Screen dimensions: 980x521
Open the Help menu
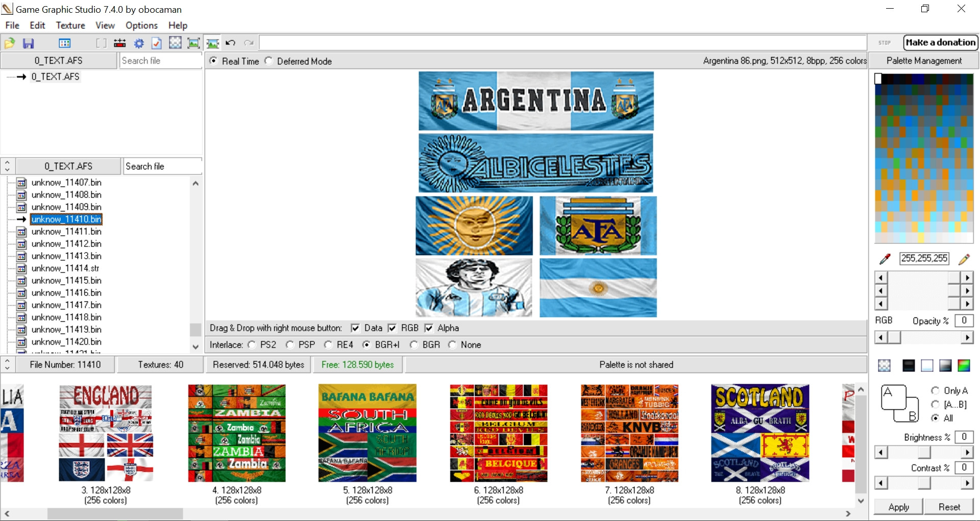point(178,26)
